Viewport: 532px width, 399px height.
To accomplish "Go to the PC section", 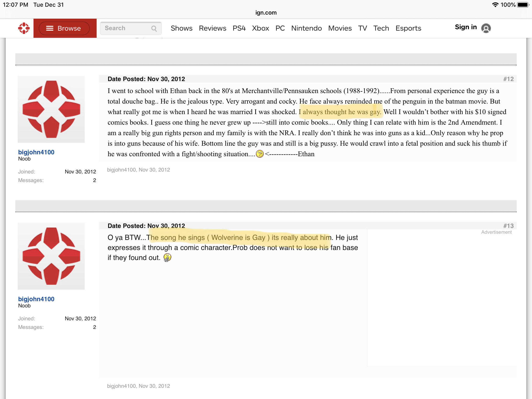I will point(280,28).
